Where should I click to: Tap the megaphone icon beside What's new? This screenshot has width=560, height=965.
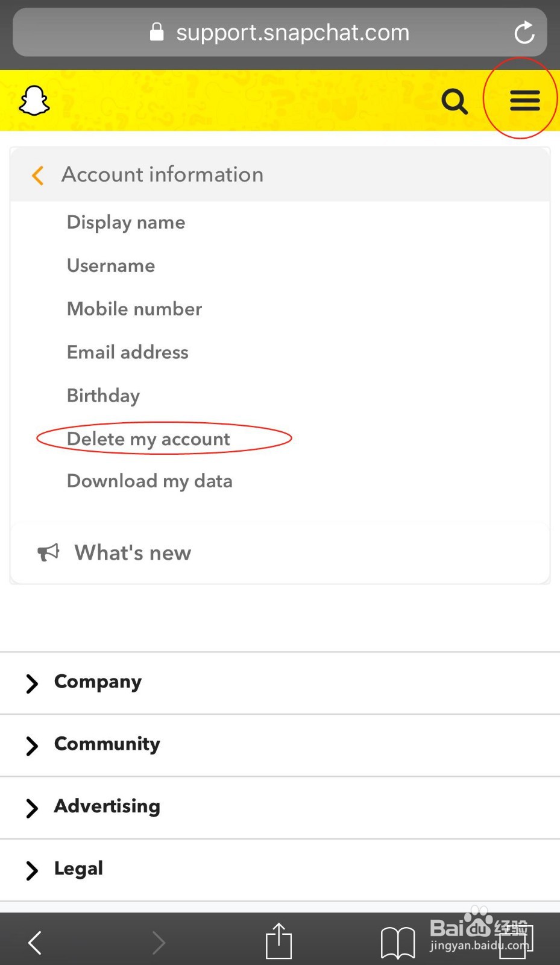[x=48, y=552]
